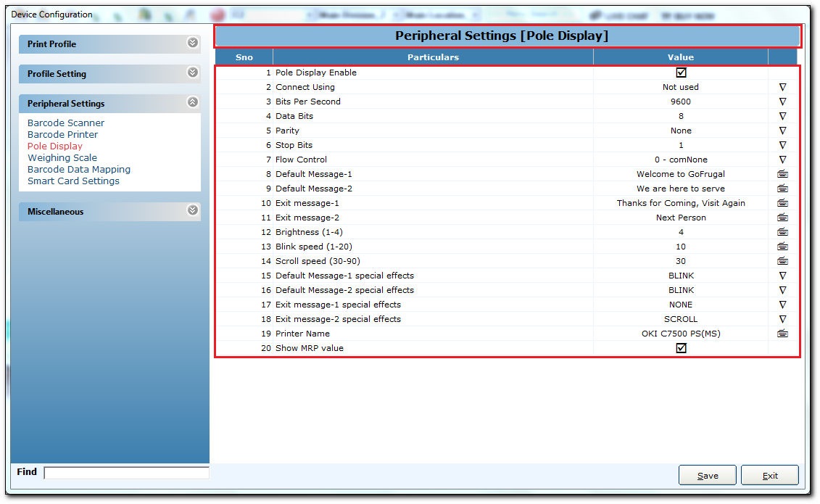Click the Value column header
Screen dimensions: 820x504
[x=680, y=57]
